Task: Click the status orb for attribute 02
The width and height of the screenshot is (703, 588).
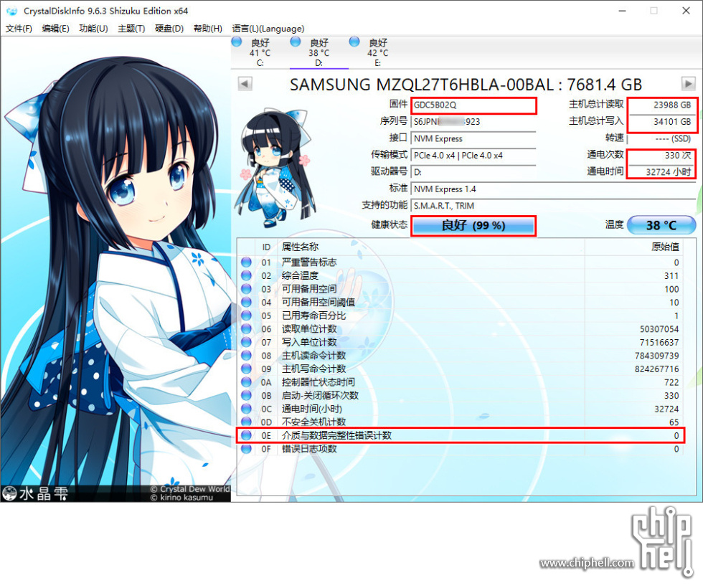Action: pos(246,275)
